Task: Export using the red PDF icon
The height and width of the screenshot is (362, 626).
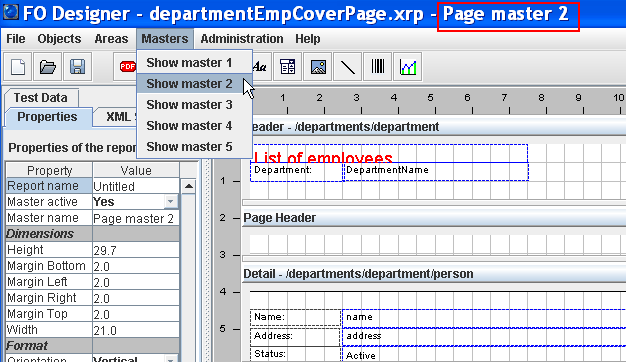Action: (127, 67)
